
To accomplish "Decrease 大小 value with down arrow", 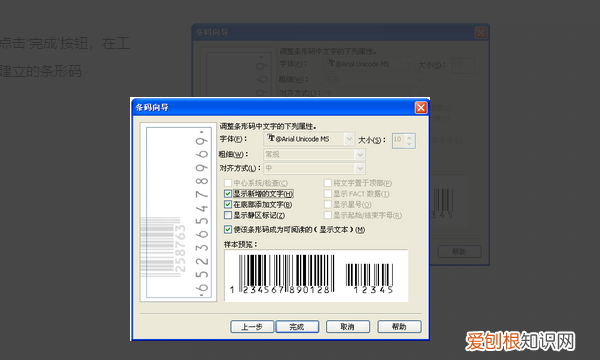I will click(409, 144).
